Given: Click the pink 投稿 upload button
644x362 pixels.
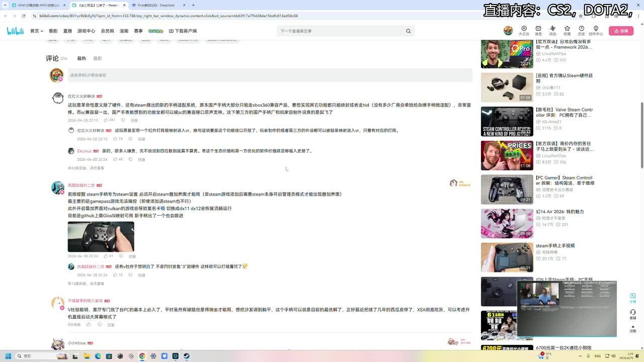Looking at the screenshot, I should click(x=621, y=31).
